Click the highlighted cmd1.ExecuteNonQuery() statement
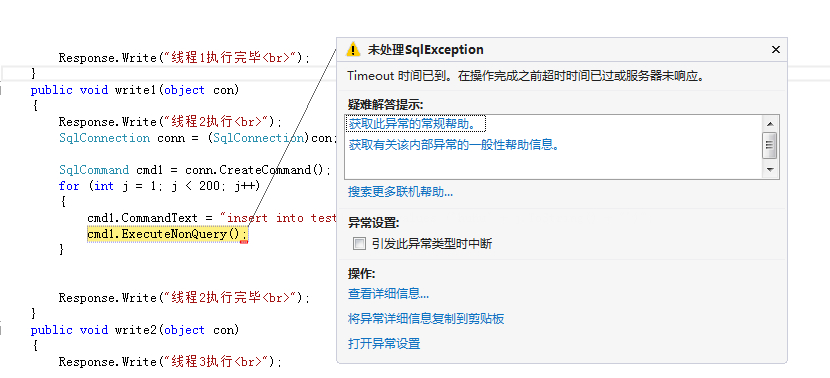The height and width of the screenshot is (378, 830). point(167,233)
